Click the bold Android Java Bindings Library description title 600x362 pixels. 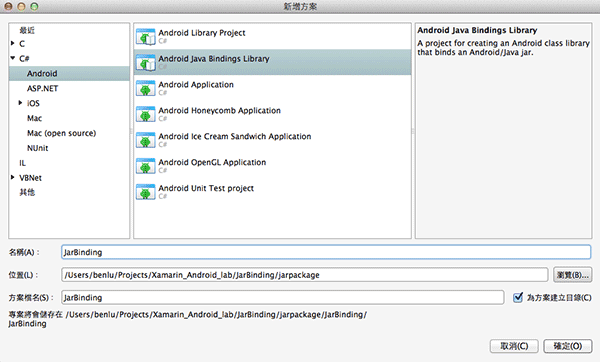coord(477,30)
